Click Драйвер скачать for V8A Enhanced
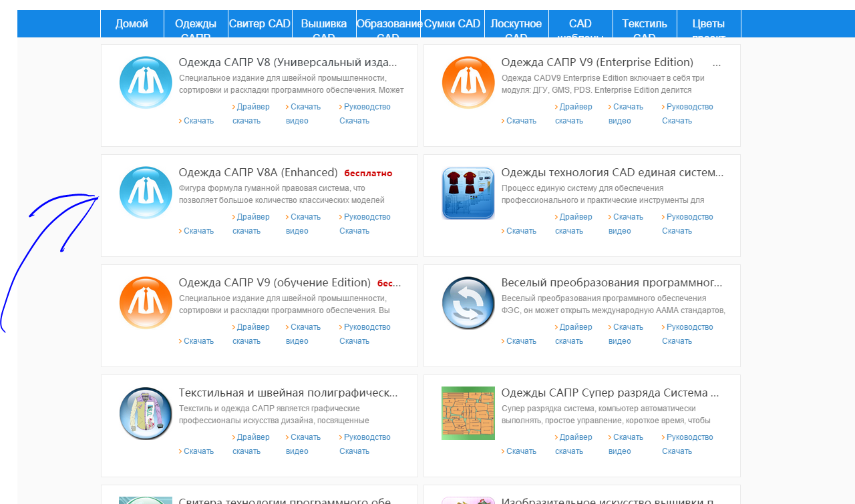Image resolution: width=855 pixels, height=504 pixels. pos(251,224)
